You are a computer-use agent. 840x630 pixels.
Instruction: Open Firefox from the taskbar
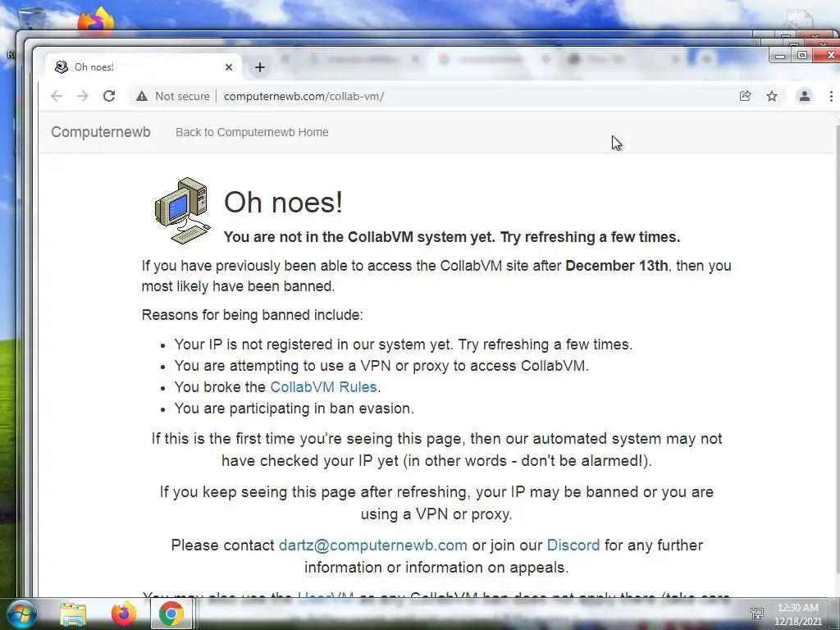123,614
